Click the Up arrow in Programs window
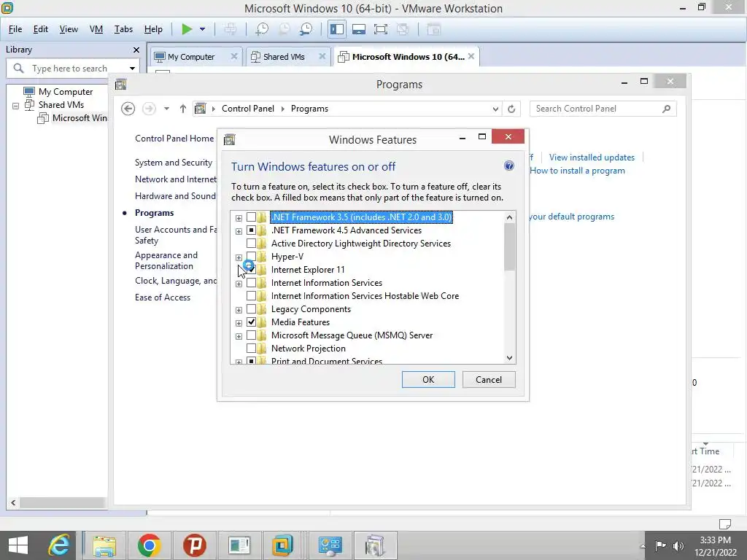Image resolution: width=747 pixels, height=560 pixels. tap(183, 109)
